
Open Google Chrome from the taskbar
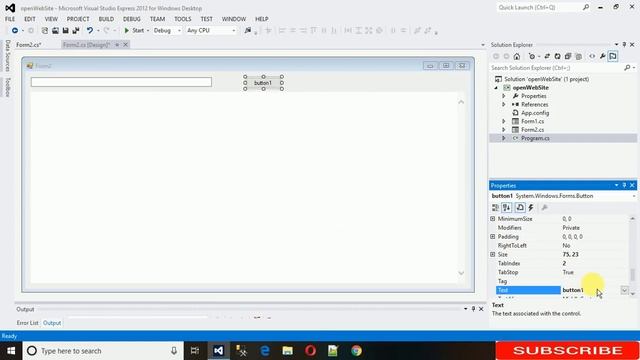click(x=356, y=351)
